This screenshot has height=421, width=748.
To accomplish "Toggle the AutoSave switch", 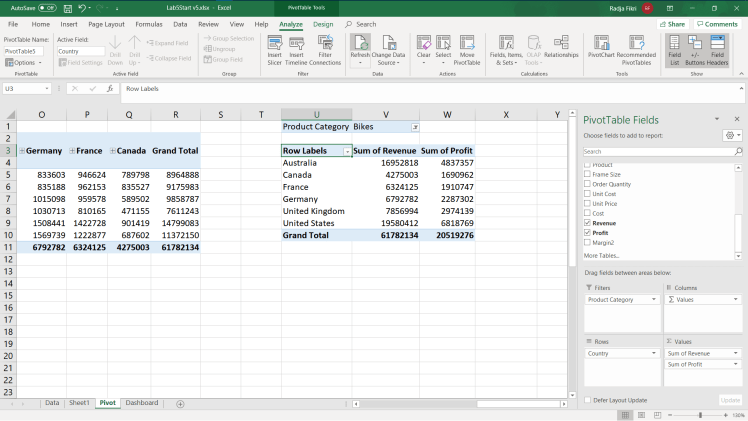I will click(x=48, y=7).
